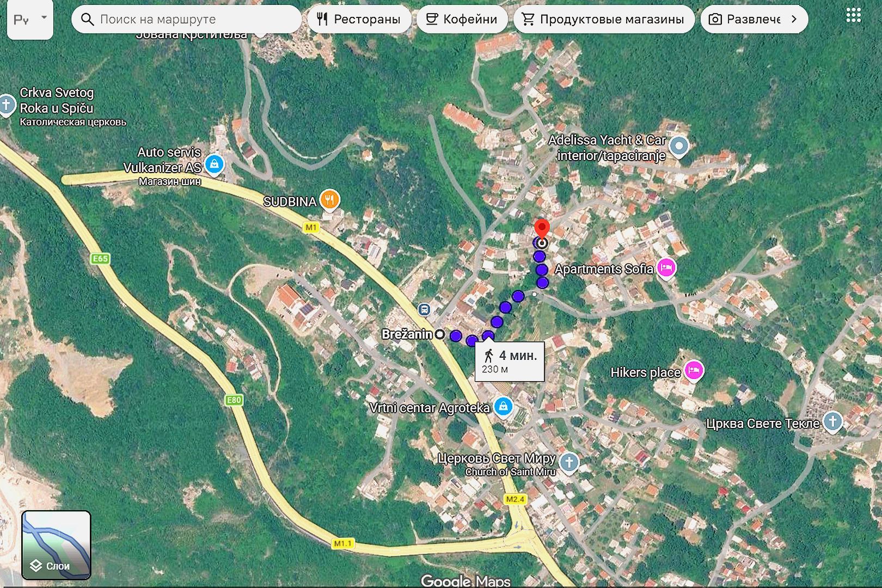Click the M2.4 road shield
882x588 pixels.
(515, 499)
